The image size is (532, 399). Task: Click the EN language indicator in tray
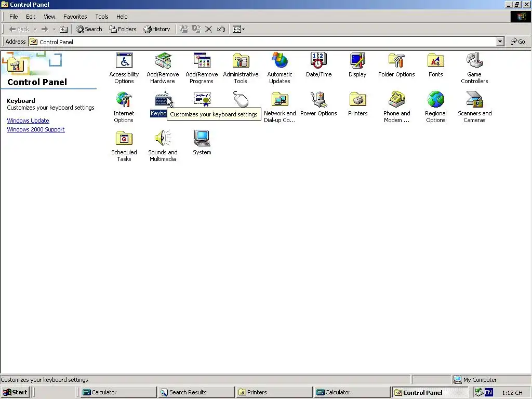pos(488,392)
